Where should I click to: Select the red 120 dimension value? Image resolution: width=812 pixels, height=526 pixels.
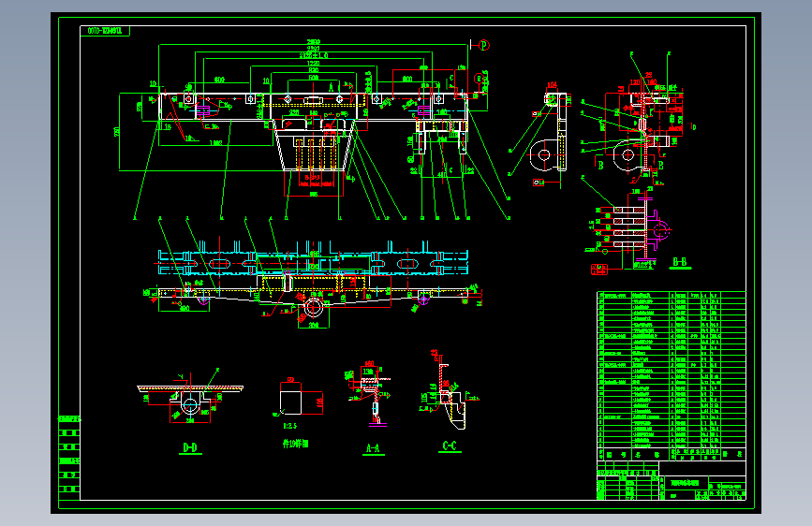(x=635, y=83)
